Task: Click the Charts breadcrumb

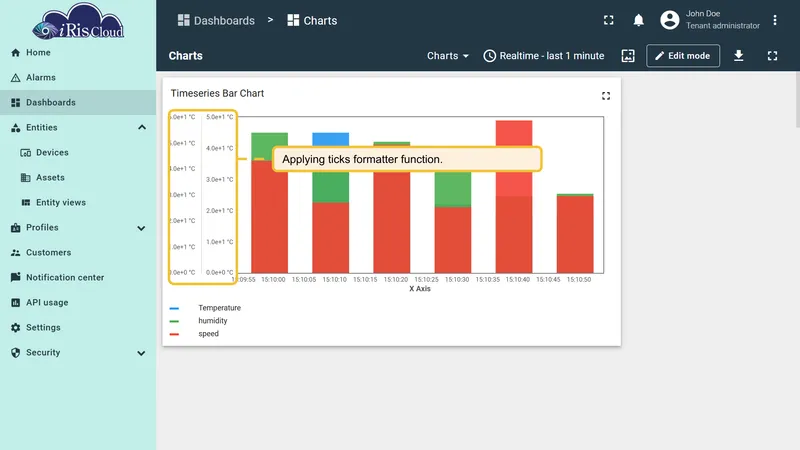Action: [312, 20]
